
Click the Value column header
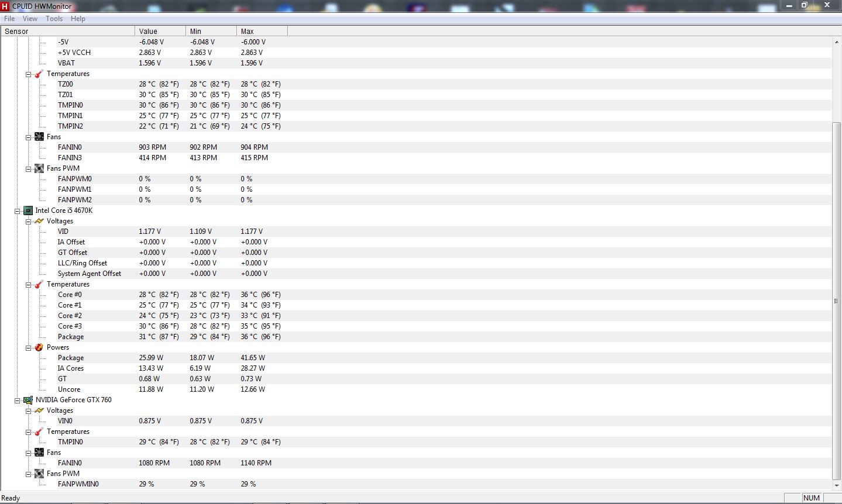point(160,32)
